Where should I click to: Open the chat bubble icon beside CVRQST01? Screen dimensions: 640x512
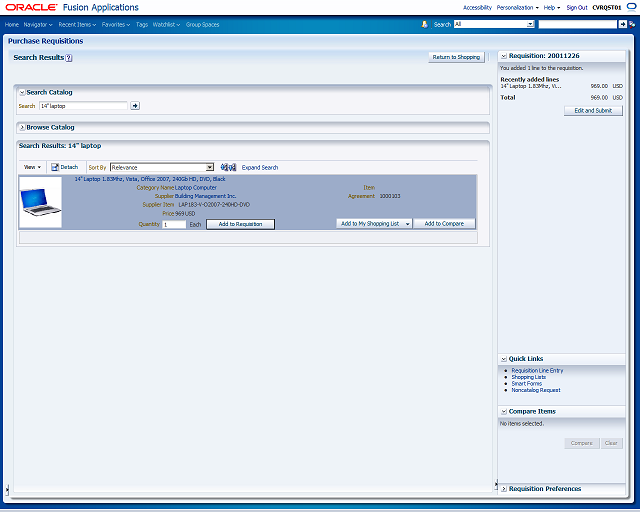631,7
